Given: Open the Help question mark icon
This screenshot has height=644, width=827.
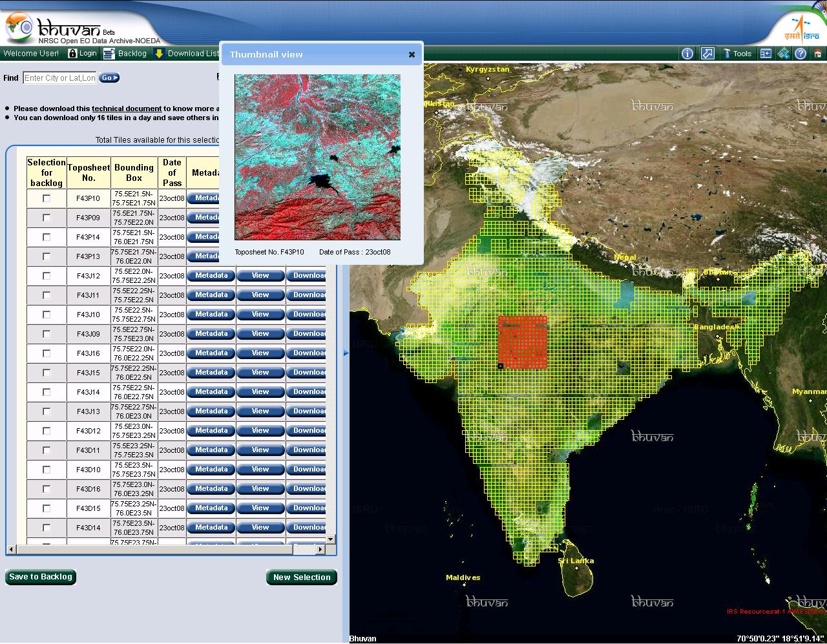Looking at the screenshot, I should pyautogui.click(x=801, y=54).
